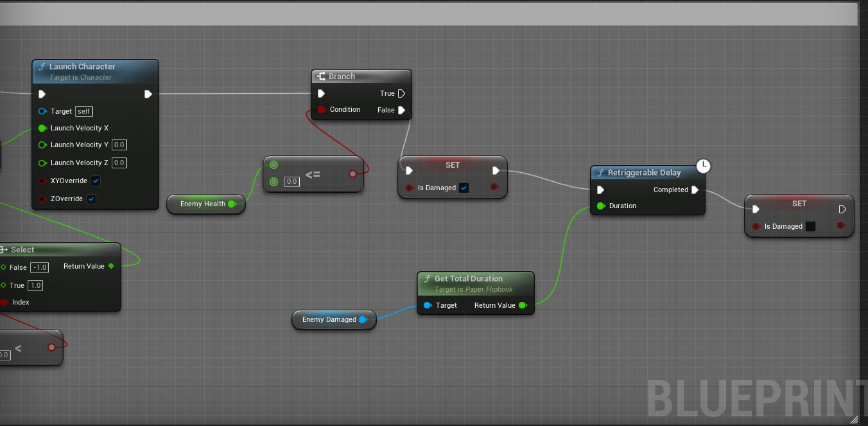The height and width of the screenshot is (426, 868).
Task: Click the Select node False value field
Action: tap(39, 268)
